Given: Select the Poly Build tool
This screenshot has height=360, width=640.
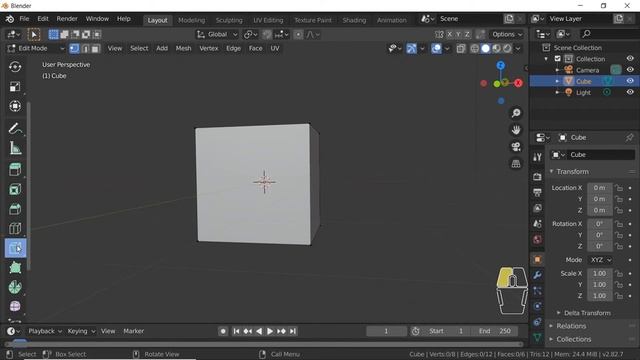Looking at the screenshot, I should (15, 268).
